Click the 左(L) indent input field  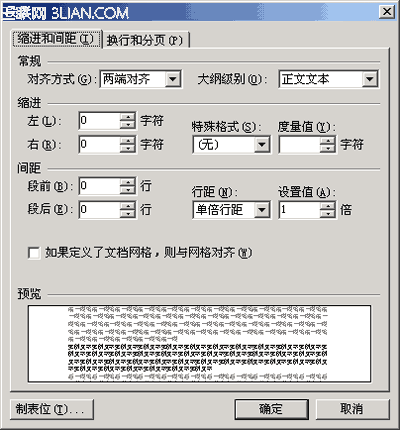(99, 120)
